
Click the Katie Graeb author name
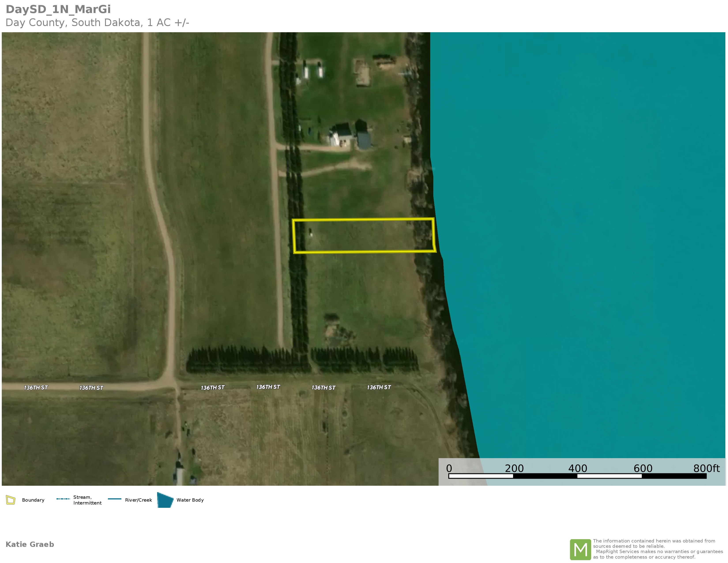pyautogui.click(x=30, y=544)
